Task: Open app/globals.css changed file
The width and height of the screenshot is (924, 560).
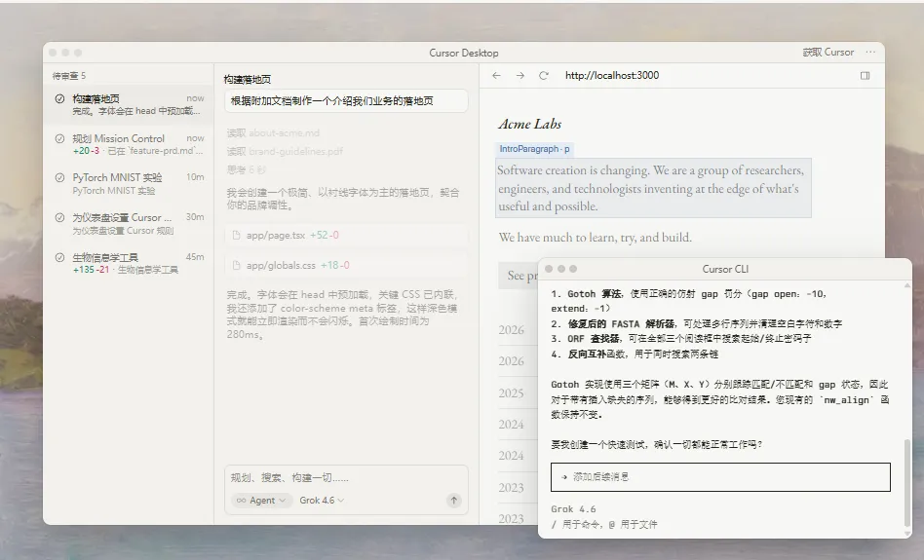Action: (x=347, y=266)
